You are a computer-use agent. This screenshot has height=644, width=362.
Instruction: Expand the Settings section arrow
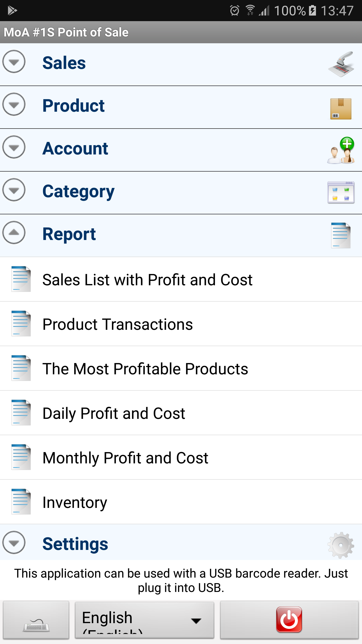coord(14,542)
